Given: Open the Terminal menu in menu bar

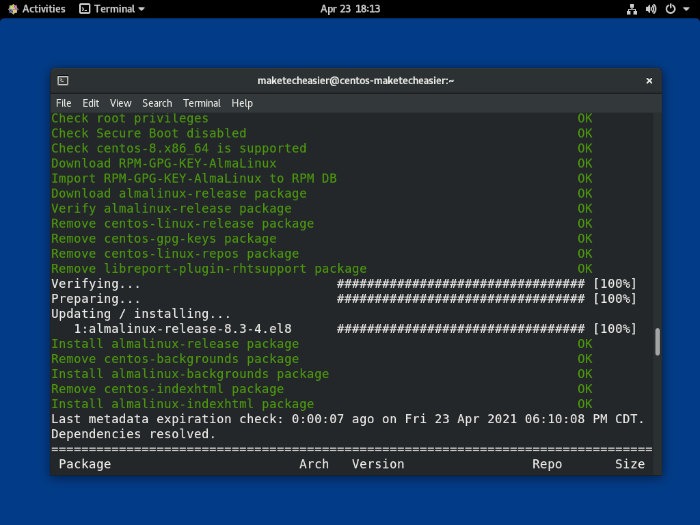Looking at the screenshot, I should 202,103.
